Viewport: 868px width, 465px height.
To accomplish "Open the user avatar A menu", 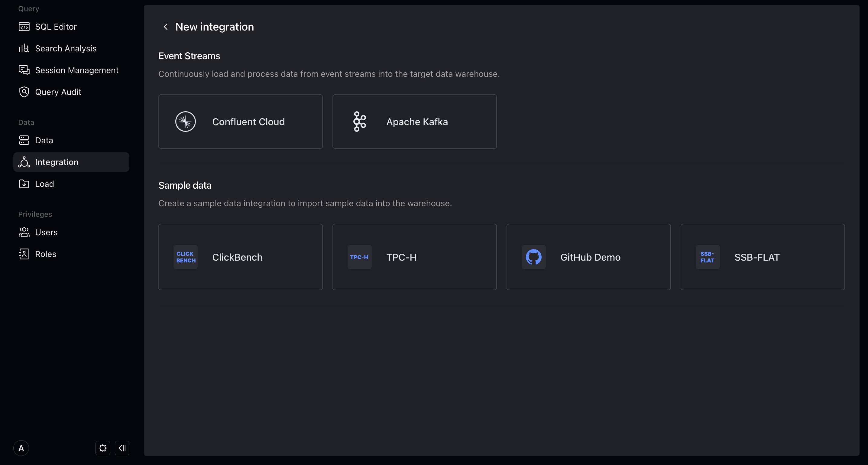I will pos(21,448).
